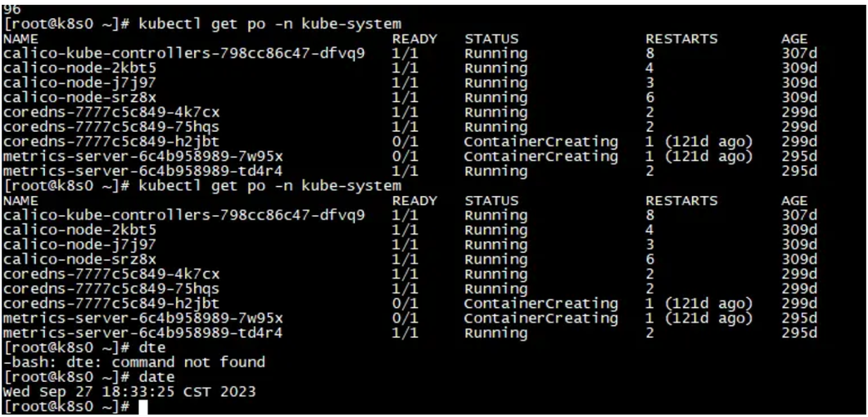Click the second RESTARTS column header
The height and width of the screenshot is (417, 868).
point(681,200)
